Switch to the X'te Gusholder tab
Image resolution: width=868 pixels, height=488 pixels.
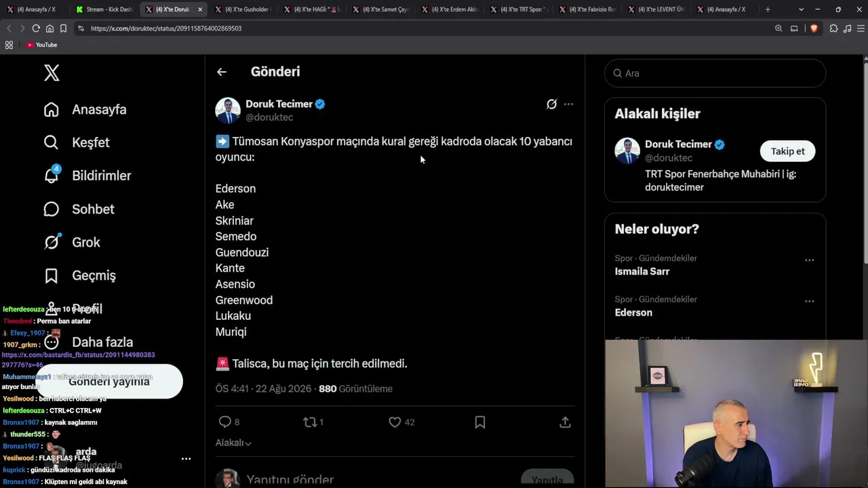(242, 9)
